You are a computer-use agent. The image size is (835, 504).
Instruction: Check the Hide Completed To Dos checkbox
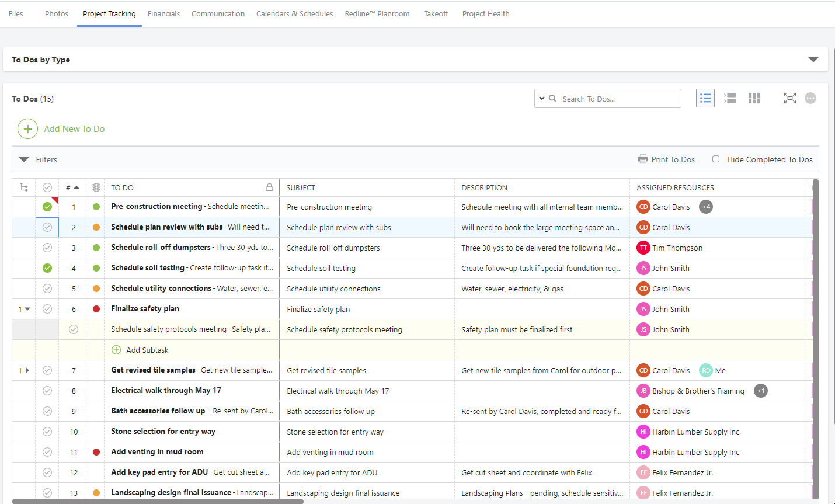click(716, 159)
